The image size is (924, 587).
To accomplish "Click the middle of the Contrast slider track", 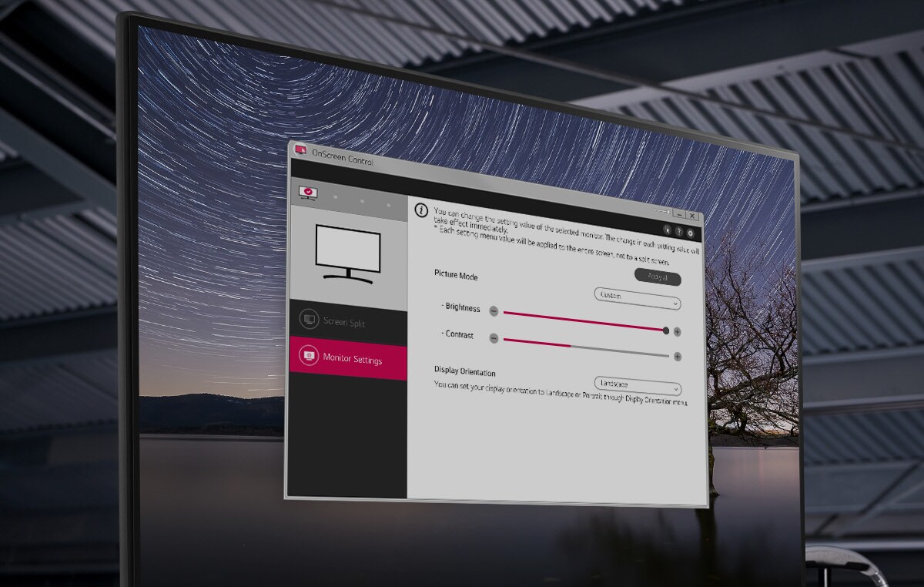I will (586, 348).
